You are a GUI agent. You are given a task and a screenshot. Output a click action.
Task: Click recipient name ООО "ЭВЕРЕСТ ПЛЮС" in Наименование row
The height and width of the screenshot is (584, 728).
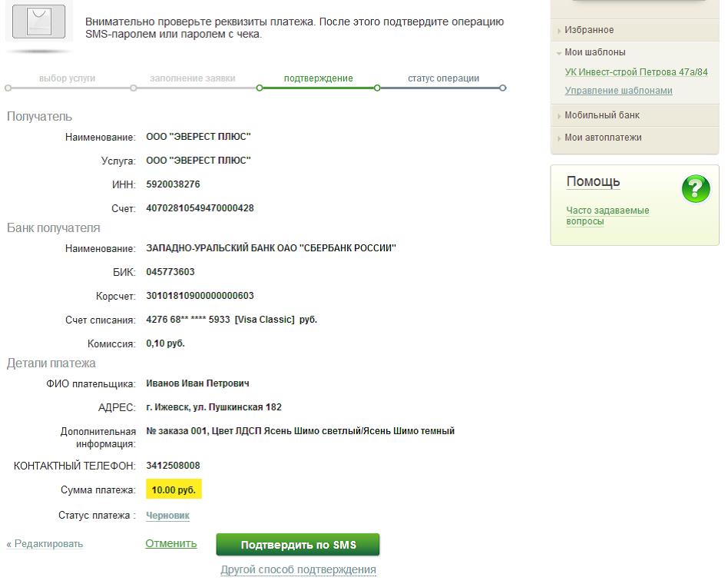pyautogui.click(x=198, y=137)
